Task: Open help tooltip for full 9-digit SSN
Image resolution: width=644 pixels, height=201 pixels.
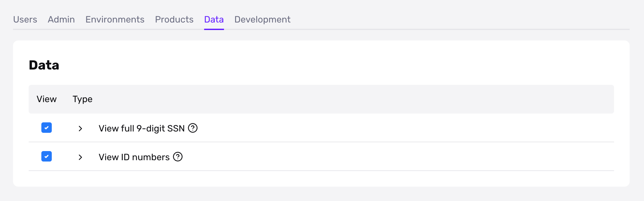Action: tap(193, 128)
